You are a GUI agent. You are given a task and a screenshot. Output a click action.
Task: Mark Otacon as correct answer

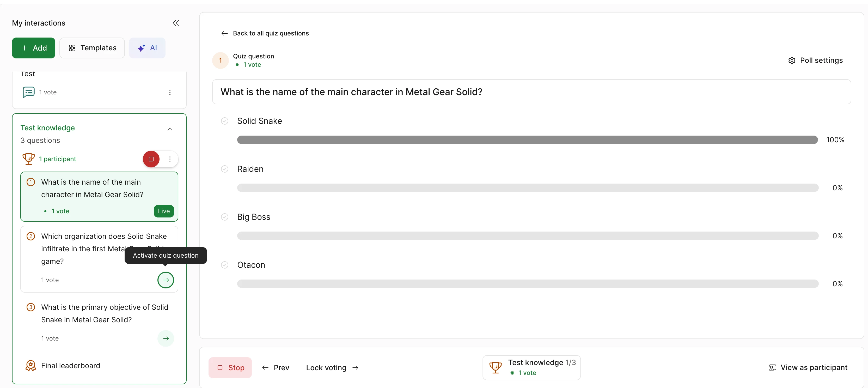[x=225, y=265]
